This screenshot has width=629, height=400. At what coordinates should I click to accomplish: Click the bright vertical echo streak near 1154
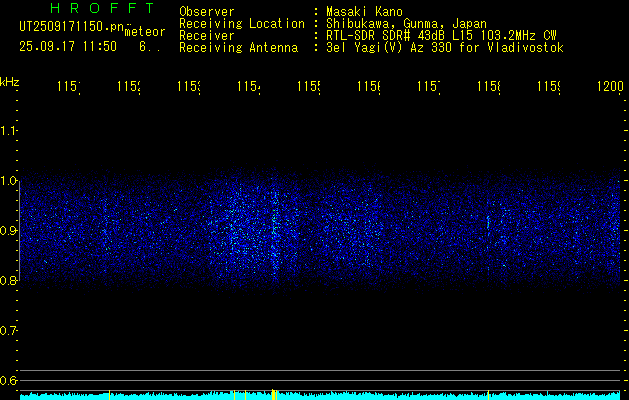pos(274,233)
